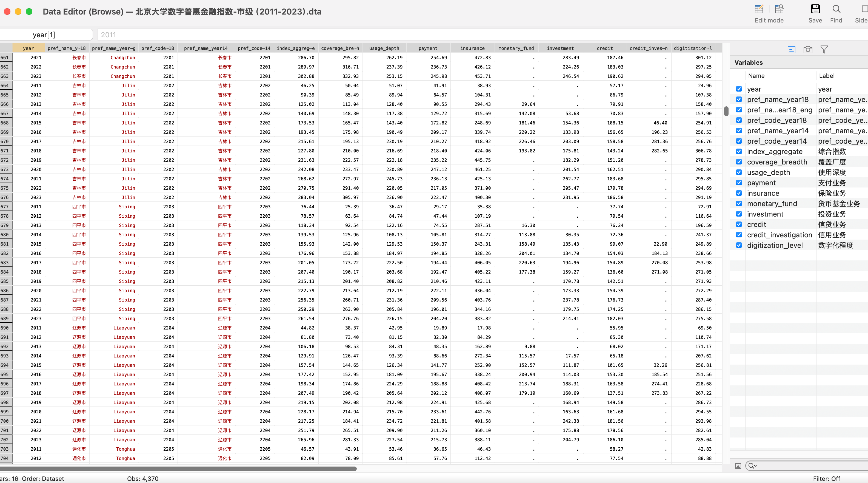Show the Variables properties panel icon
This screenshot has height=483, width=868.
792,50
